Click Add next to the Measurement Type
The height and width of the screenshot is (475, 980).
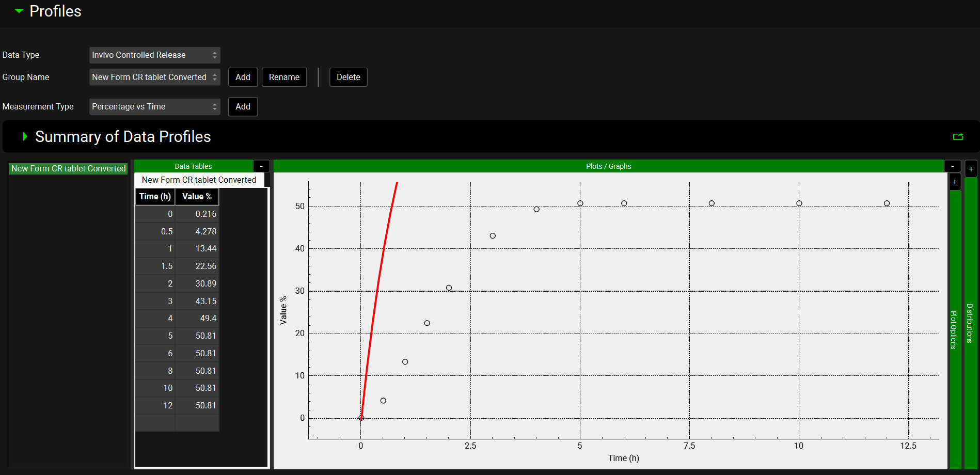(243, 107)
